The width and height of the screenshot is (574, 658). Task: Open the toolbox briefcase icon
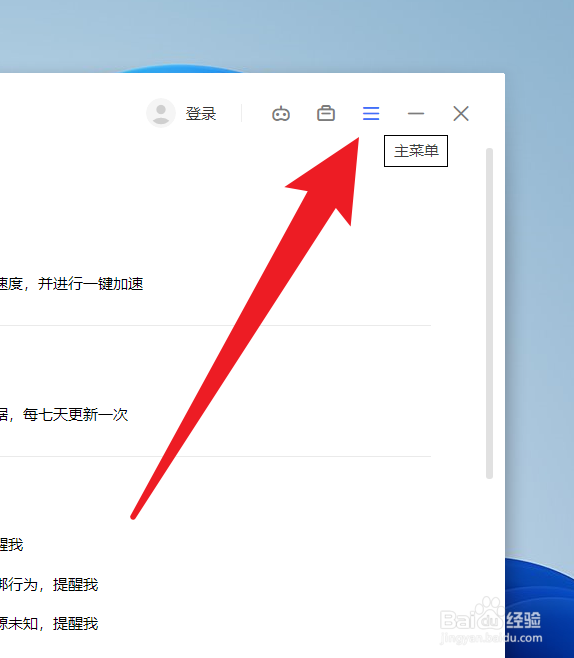click(326, 113)
